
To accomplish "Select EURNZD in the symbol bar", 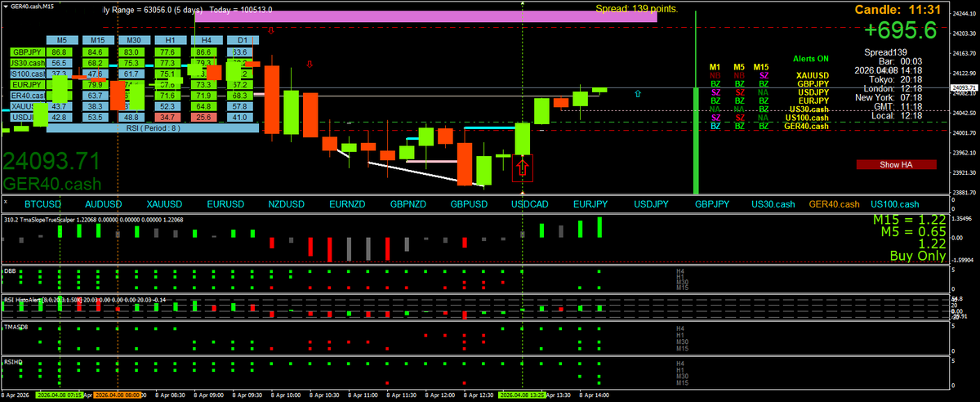I will coord(348,204).
